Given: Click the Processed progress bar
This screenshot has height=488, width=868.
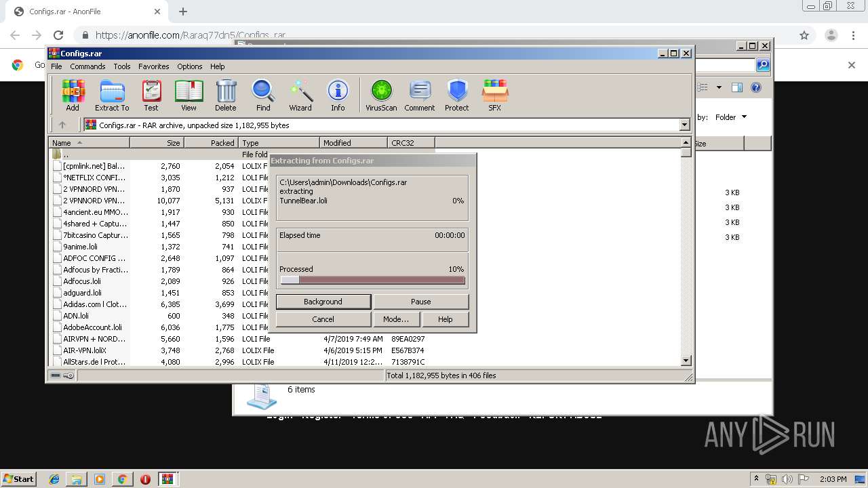Looking at the screenshot, I should pos(372,280).
